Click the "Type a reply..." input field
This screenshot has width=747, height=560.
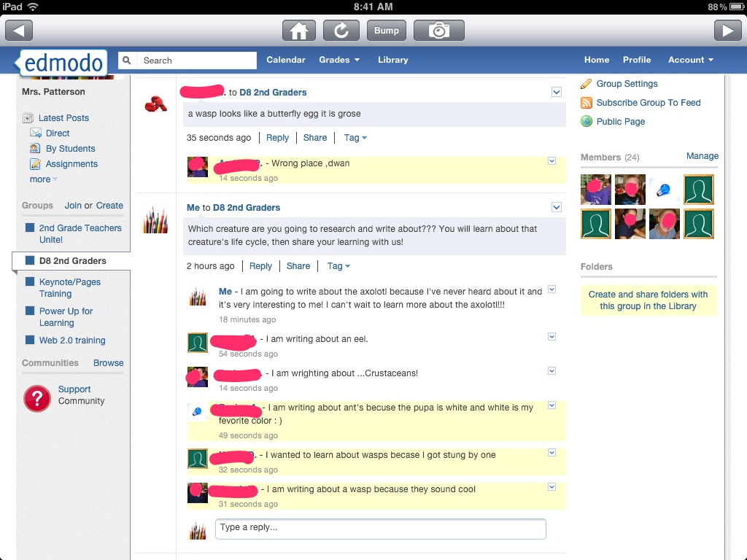tap(379, 529)
